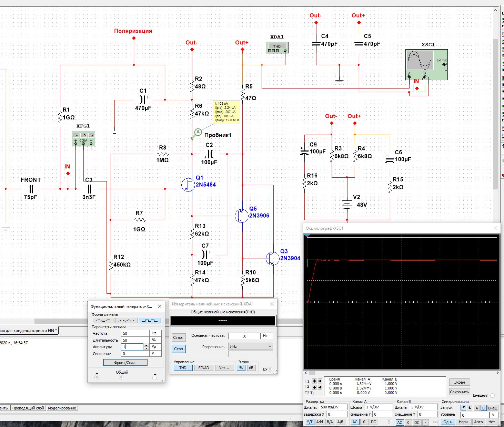Select the square waveform shape button
This screenshot has height=427, width=504.
tap(150, 321)
